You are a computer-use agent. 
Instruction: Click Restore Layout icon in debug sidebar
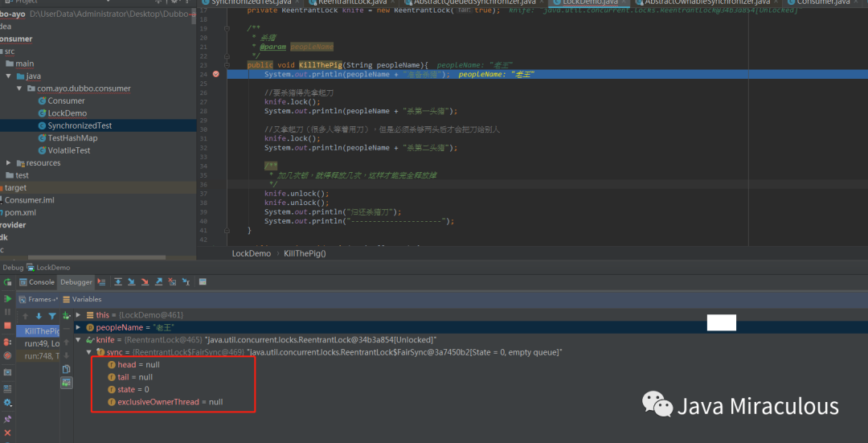(x=7, y=389)
